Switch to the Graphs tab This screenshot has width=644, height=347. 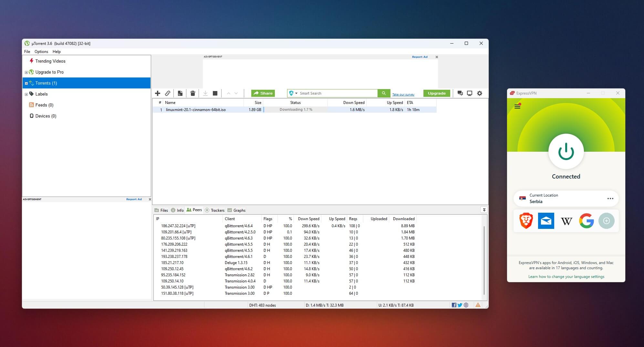[x=236, y=210]
